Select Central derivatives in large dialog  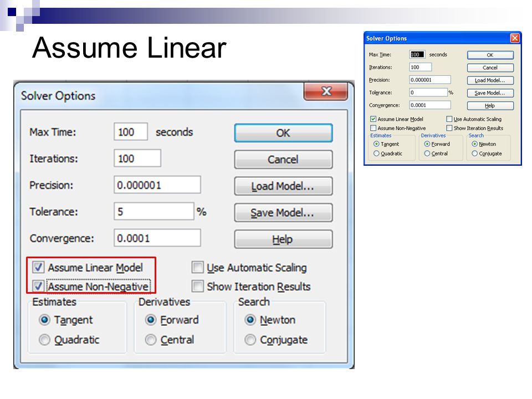[151, 340]
